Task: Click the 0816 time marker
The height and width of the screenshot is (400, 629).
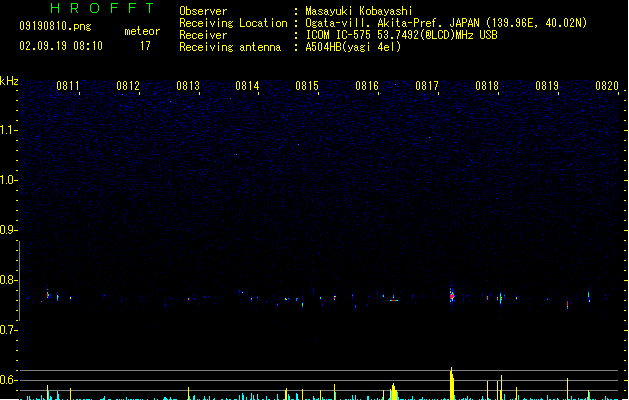Action: click(x=367, y=86)
